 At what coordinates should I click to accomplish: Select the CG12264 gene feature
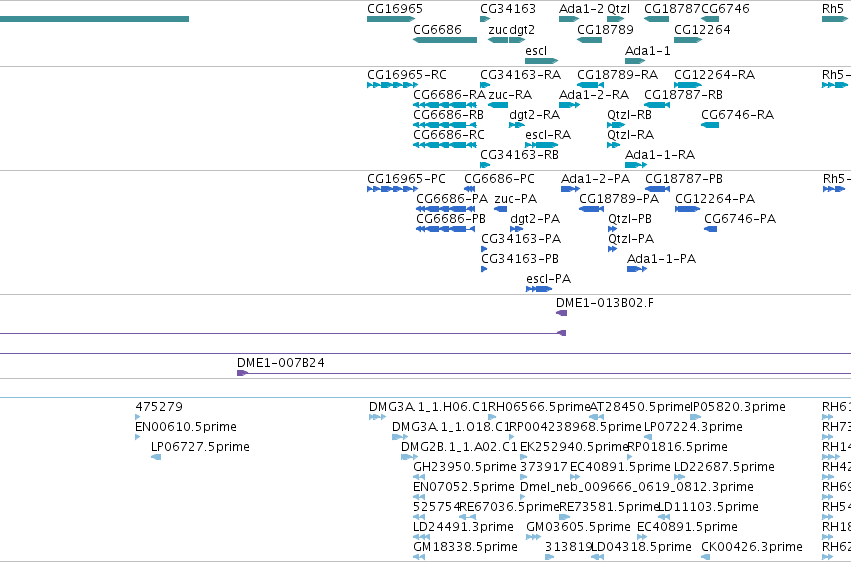(688, 40)
